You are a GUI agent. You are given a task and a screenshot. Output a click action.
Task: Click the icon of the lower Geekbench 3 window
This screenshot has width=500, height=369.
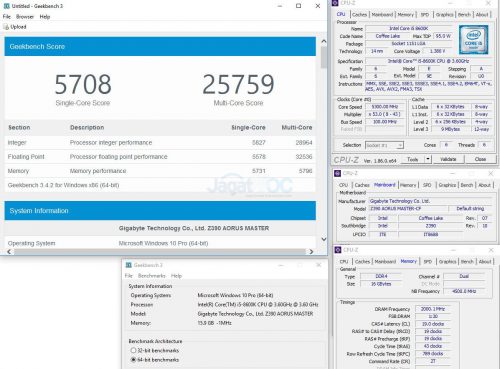129,265
